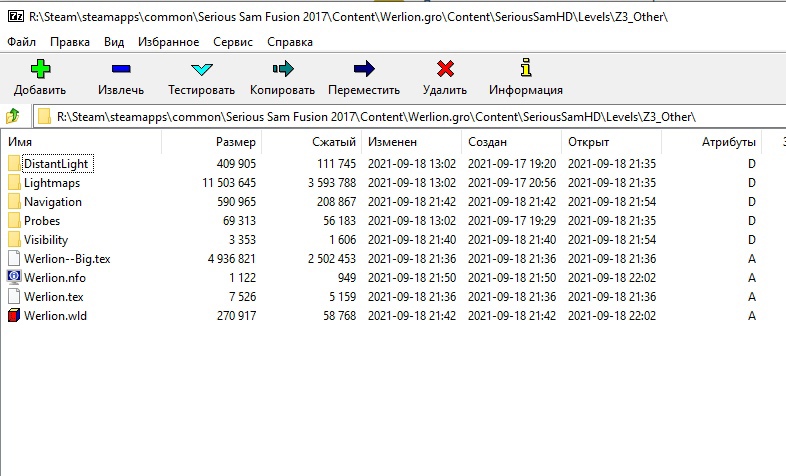Click the address bar path field
Viewport: 786px width, 476px height.
coord(410,116)
